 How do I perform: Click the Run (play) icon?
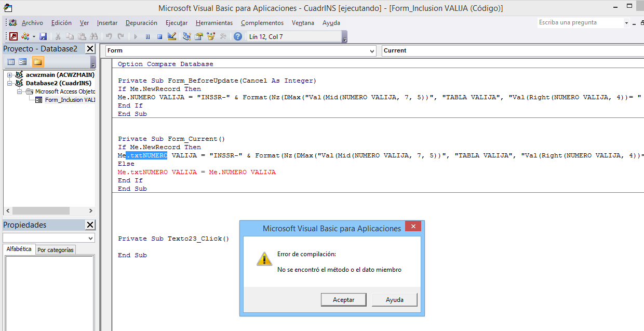pos(136,36)
